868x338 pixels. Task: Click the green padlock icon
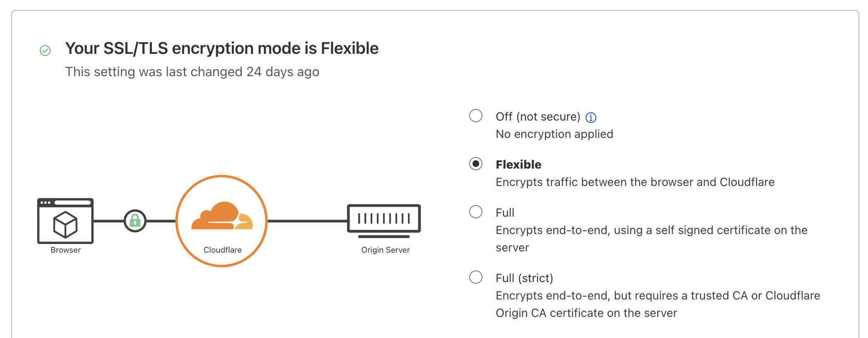135,221
